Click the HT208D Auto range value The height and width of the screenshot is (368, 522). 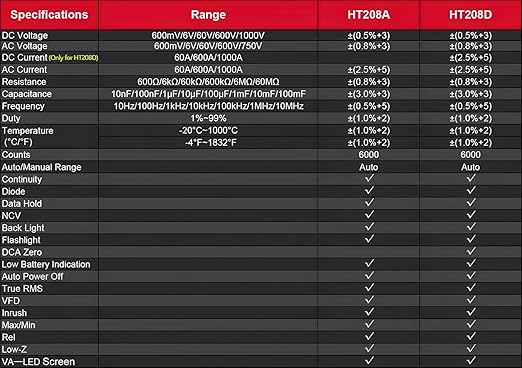pyautogui.click(x=470, y=167)
